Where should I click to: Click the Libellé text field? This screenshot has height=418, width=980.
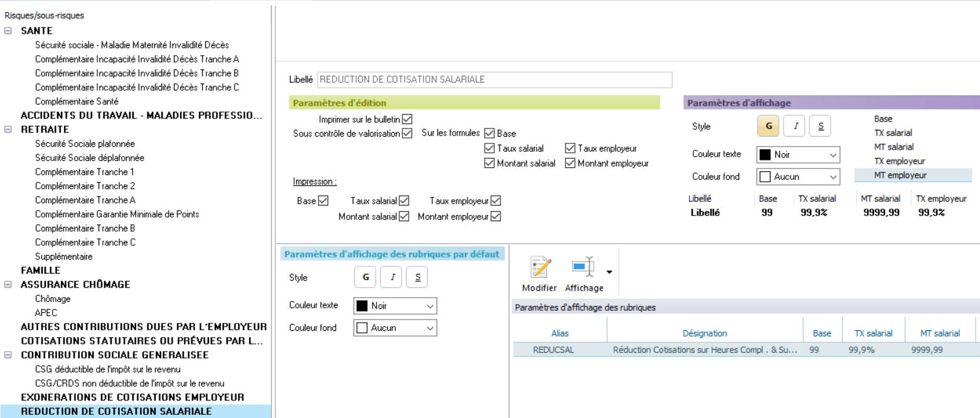click(494, 80)
